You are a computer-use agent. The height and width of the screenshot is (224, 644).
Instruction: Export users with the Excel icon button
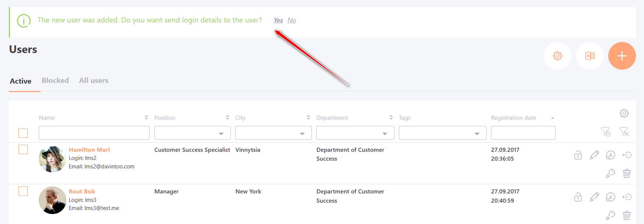click(x=590, y=56)
